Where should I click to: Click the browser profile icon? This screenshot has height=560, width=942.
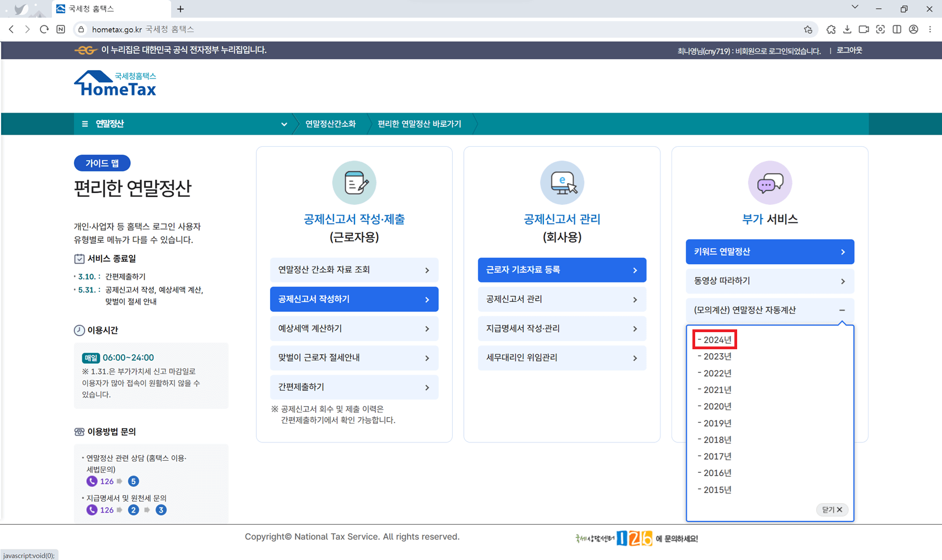point(913,29)
